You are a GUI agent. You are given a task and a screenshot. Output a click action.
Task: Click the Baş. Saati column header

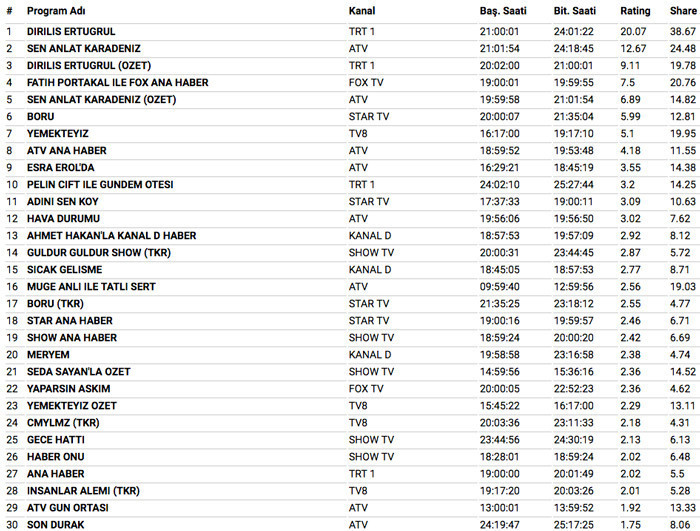[502, 11]
